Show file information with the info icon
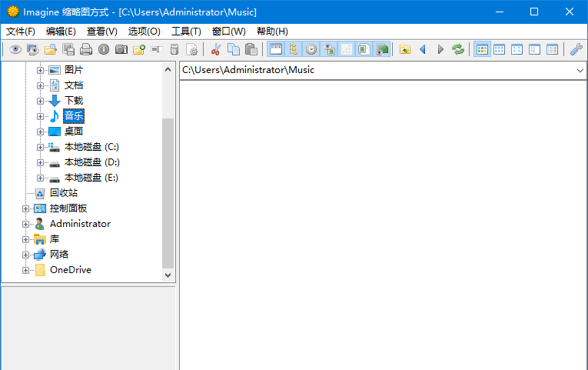This screenshot has height=370, width=588. coord(104,49)
